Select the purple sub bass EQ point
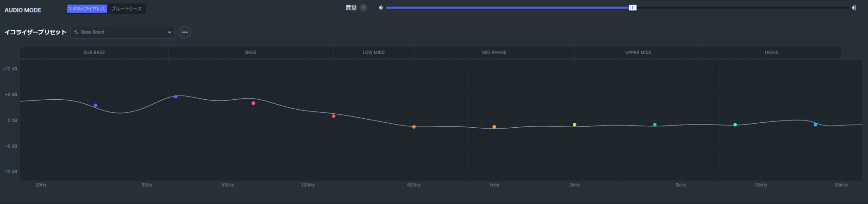The width and height of the screenshot is (868, 204). 95,106
